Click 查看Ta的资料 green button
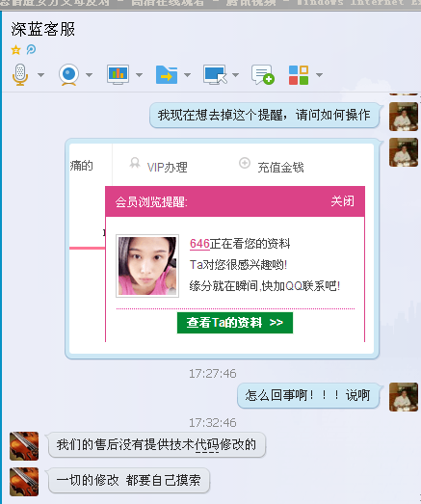This screenshot has width=421, height=504. (x=235, y=323)
